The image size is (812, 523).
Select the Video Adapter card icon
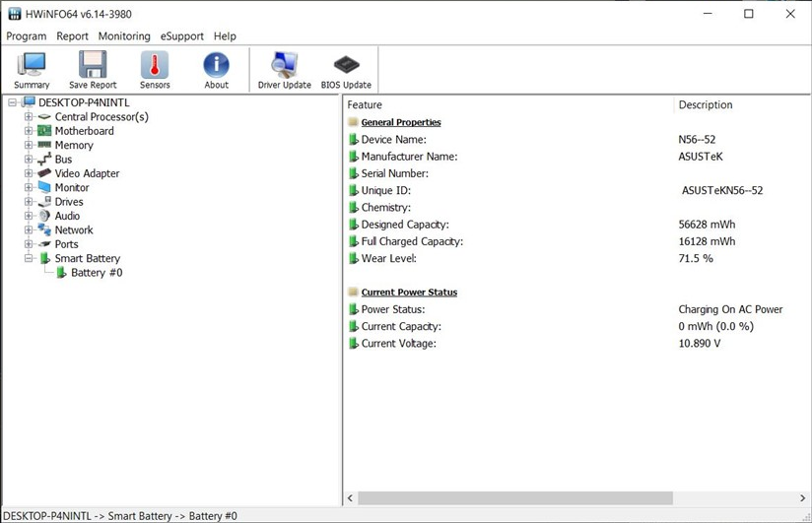(44, 173)
